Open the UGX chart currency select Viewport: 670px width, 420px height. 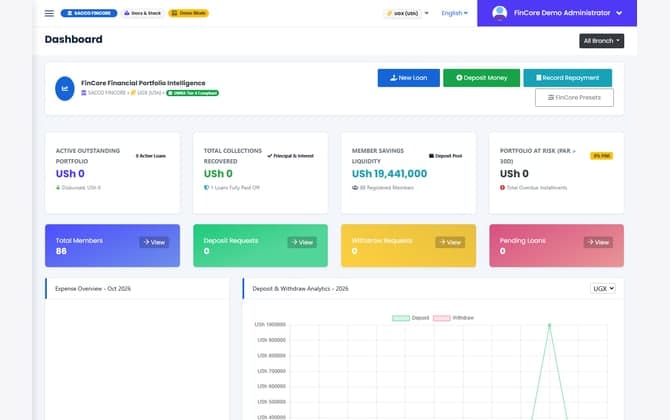tap(603, 289)
